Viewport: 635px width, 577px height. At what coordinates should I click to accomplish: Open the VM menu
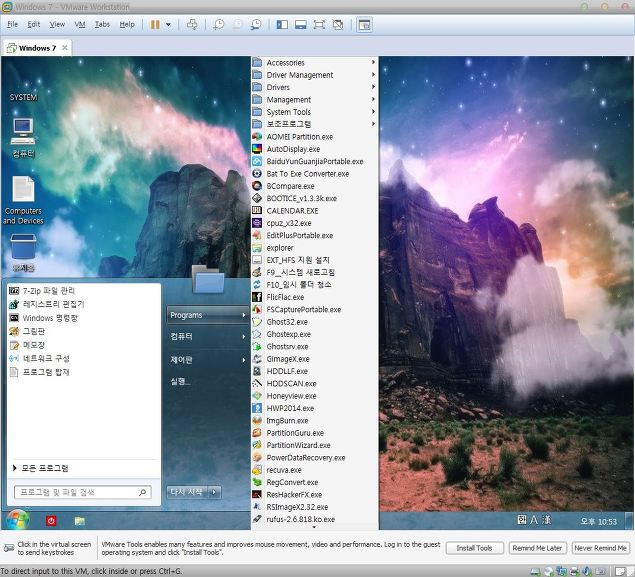(x=80, y=24)
